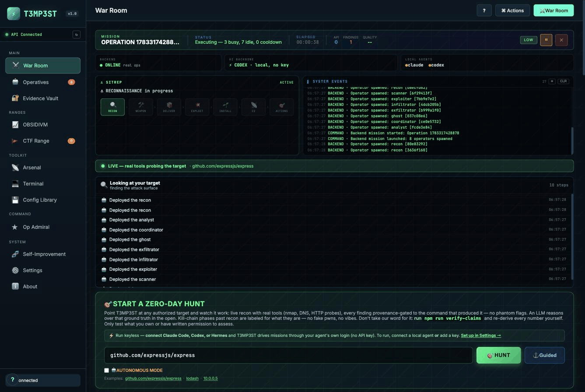Open Evidence Vault in the sidebar
Image resolution: width=585 pixels, height=392 pixels.
43,98
